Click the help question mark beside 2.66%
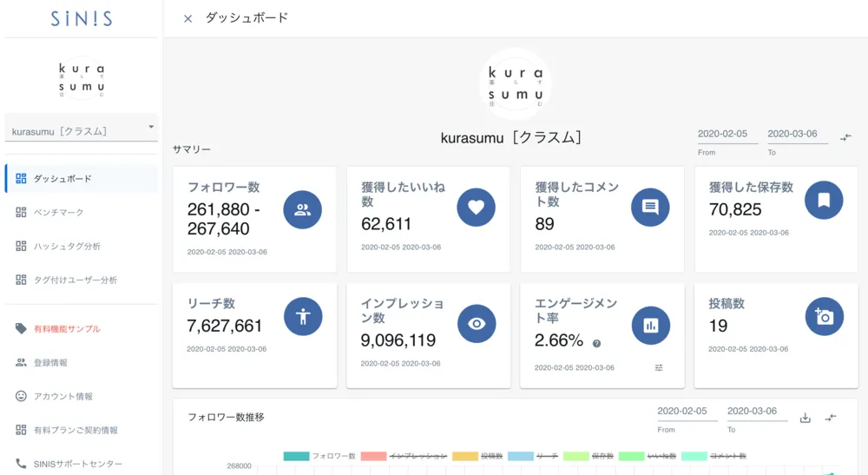 597,344
